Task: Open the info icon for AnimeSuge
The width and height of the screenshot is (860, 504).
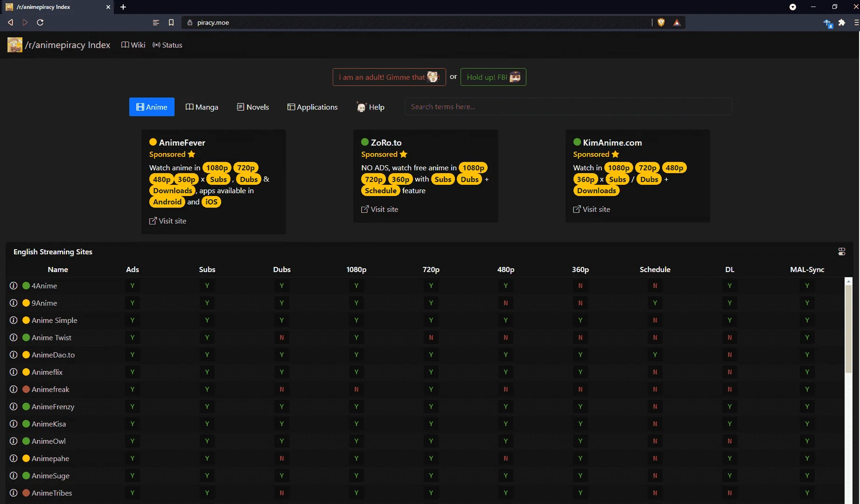Action: [14, 476]
